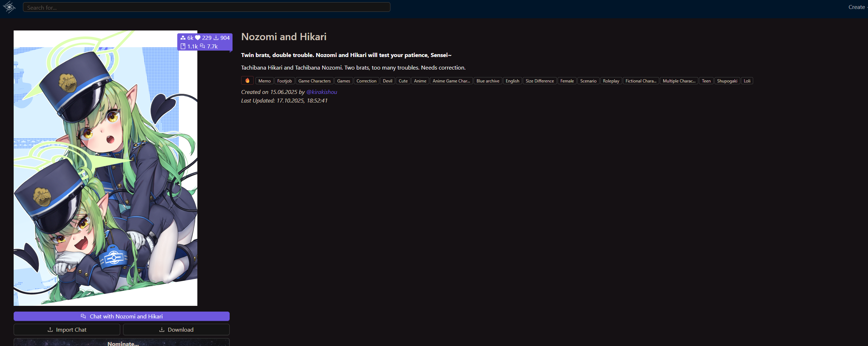Image resolution: width=868 pixels, height=346 pixels.
Task: Focus the 'Search for...' input field
Action: (x=207, y=7)
